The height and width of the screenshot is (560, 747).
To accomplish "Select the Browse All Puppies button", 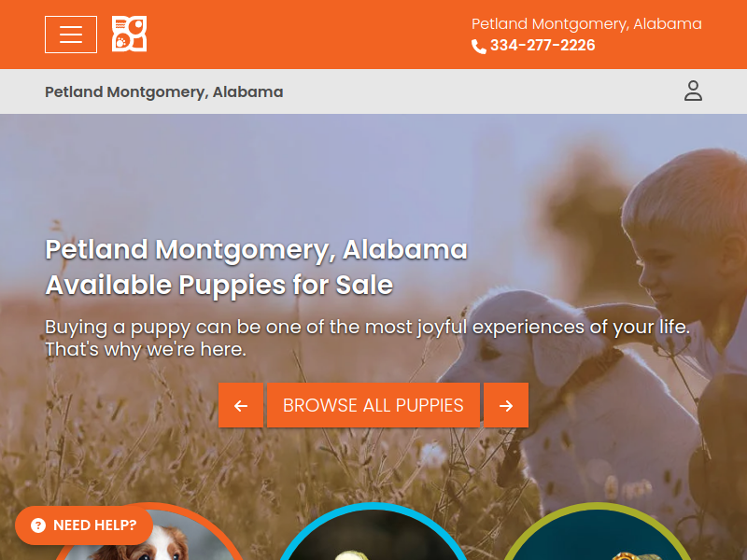I will coord(373,405).
